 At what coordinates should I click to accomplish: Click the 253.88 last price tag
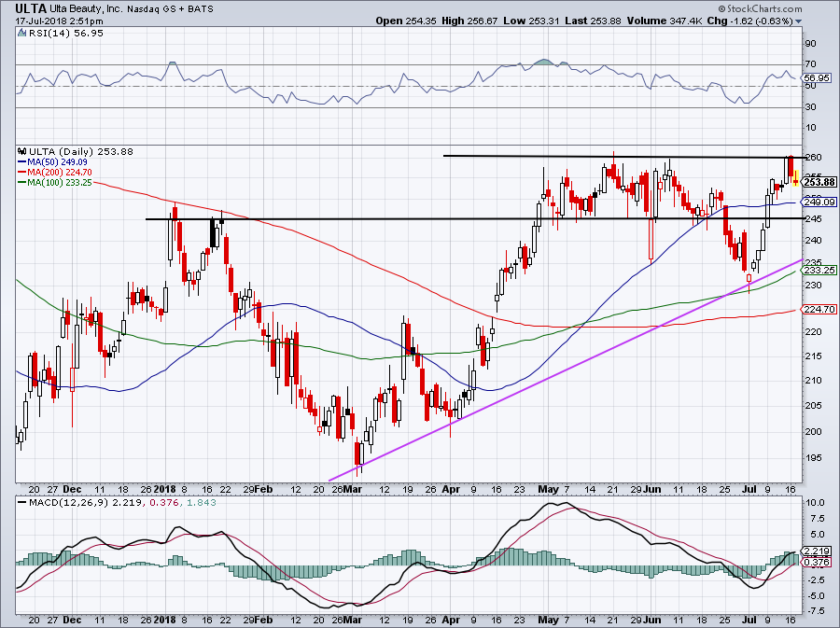pos(819,183)
